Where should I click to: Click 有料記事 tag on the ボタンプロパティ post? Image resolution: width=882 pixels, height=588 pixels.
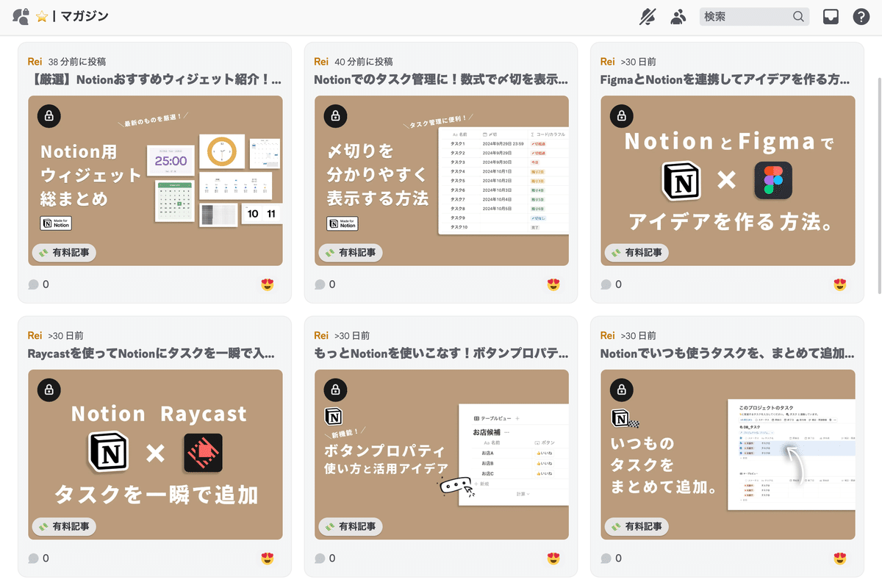(351, 526)
